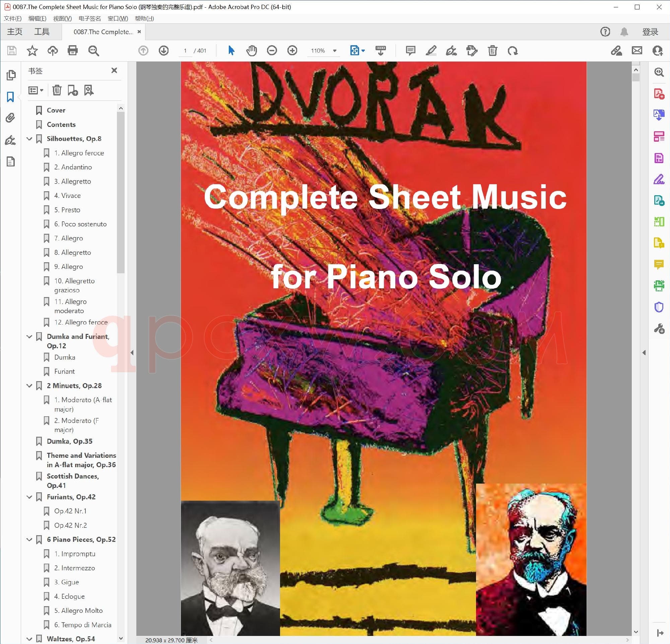Collapse the left navigation pane arrow
Screen dimensions: 670x644
[132, 353]
